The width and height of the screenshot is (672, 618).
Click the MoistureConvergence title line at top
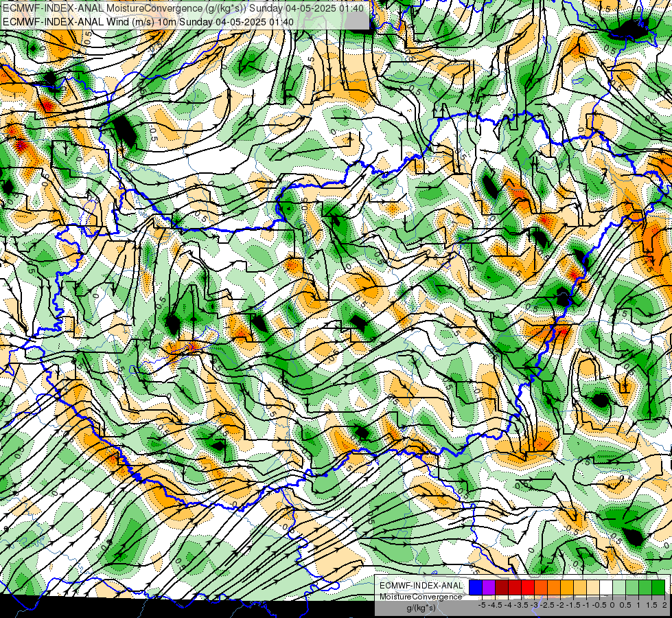point(183,8)
